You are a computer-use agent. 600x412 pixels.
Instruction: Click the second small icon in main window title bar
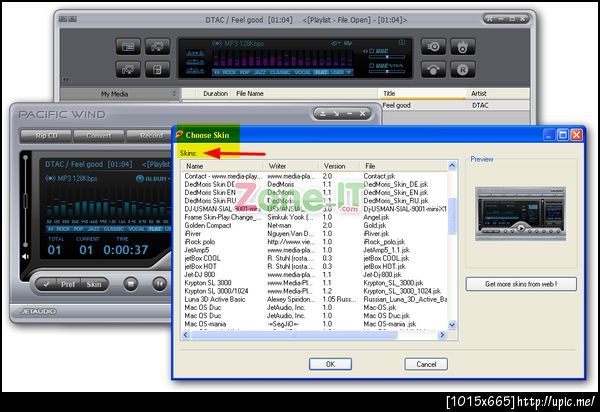73,19
